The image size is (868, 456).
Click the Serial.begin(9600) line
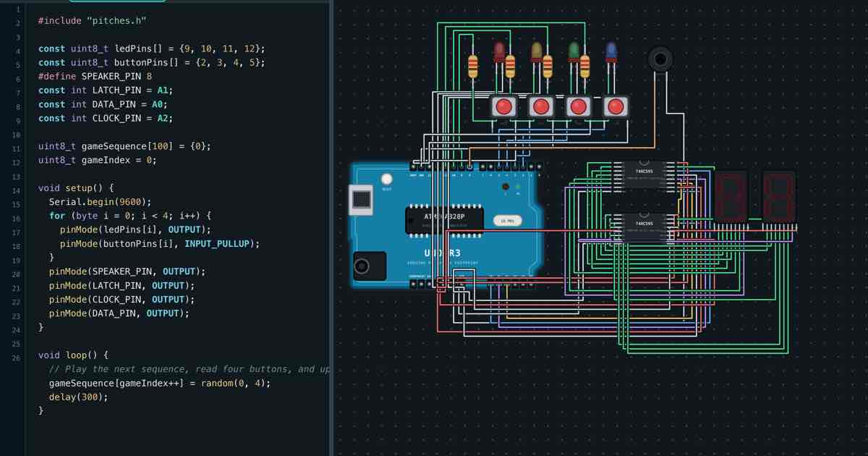coord(101,202)
